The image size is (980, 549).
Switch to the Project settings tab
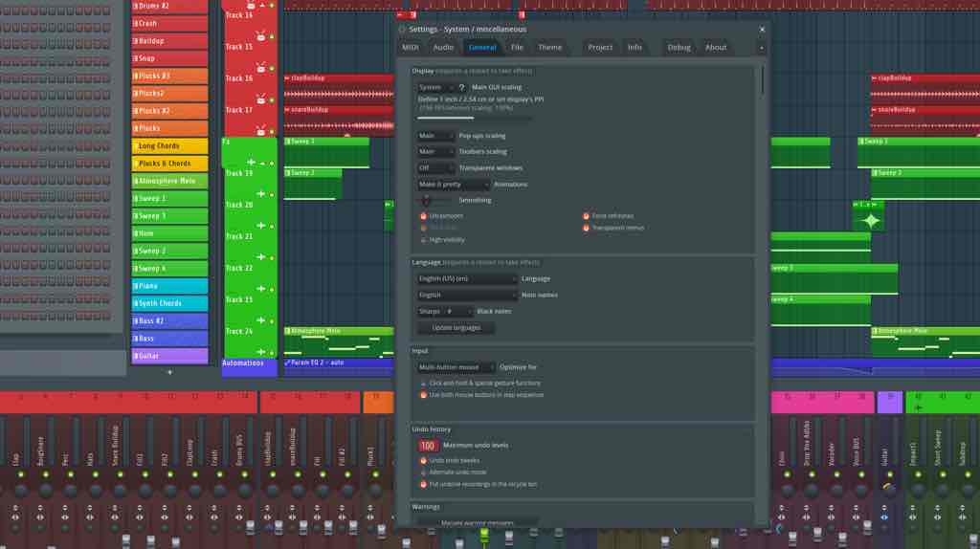click(x=600, y=48)
